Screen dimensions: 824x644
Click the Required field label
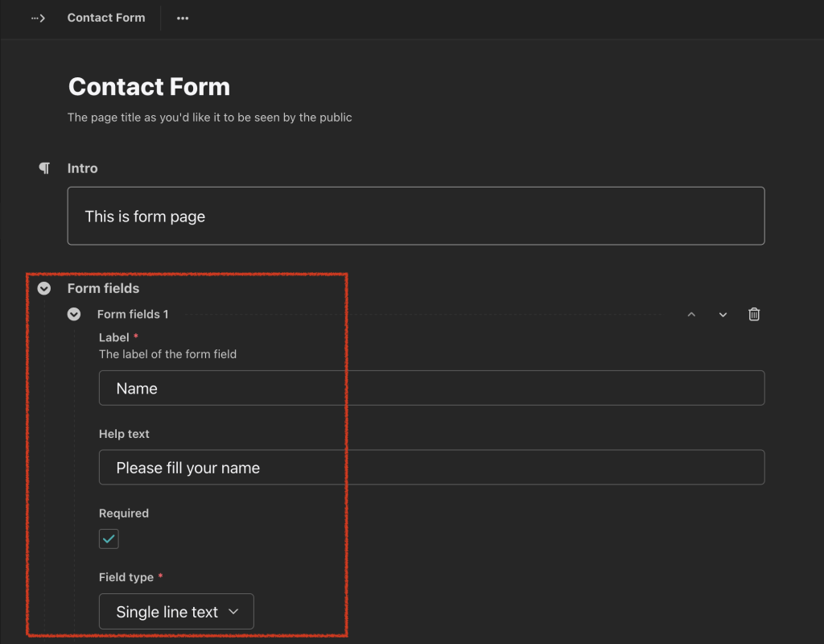124,513
